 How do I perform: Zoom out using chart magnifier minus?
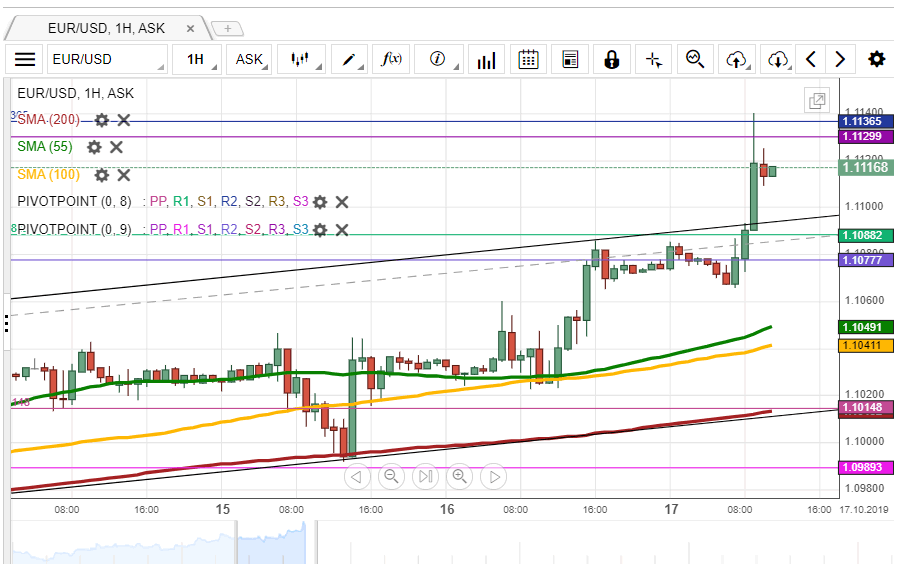click(x=391, y=476)
